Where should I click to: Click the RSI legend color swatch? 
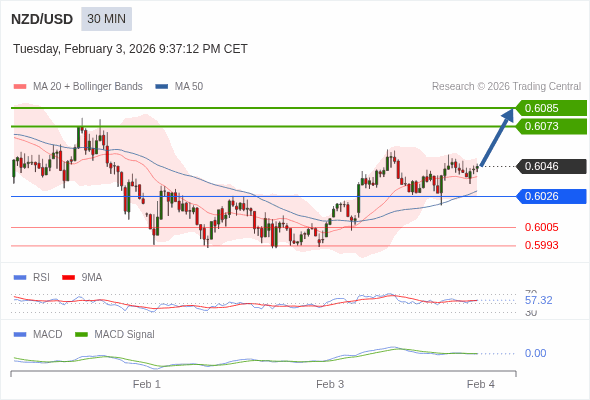(20, 278)
